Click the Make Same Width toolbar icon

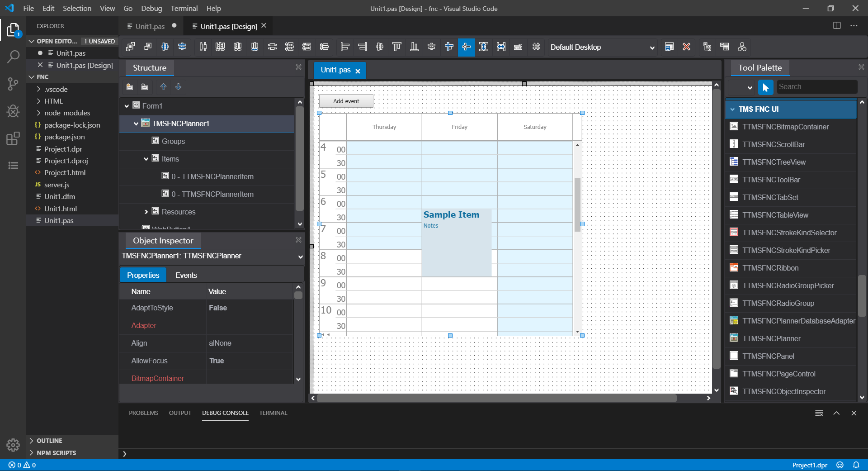501,47
